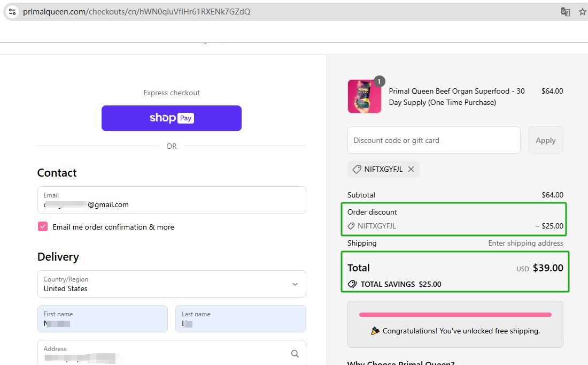Click the Address input field

point(172,353)
